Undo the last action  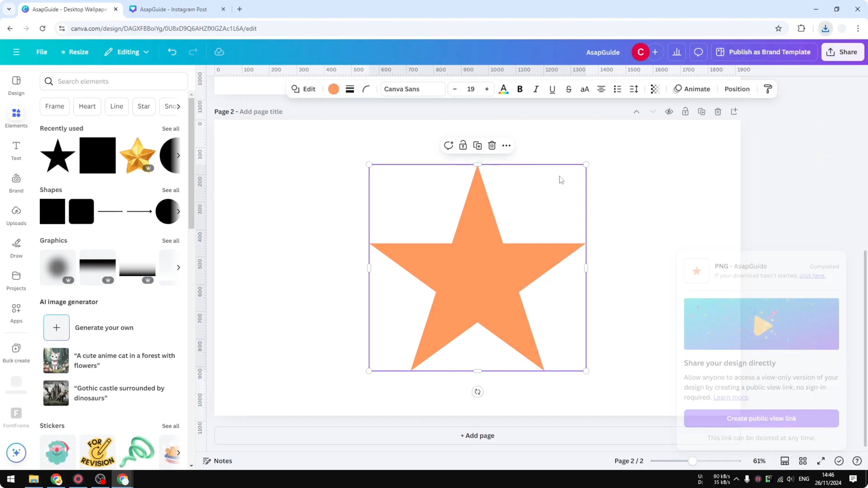tap(172, 52)
